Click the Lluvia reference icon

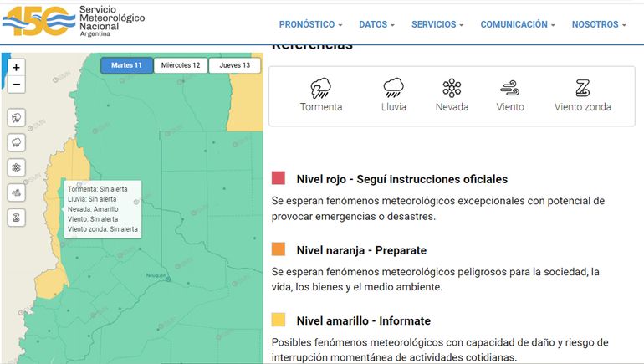pyautogui.click(x=393, y=88)
